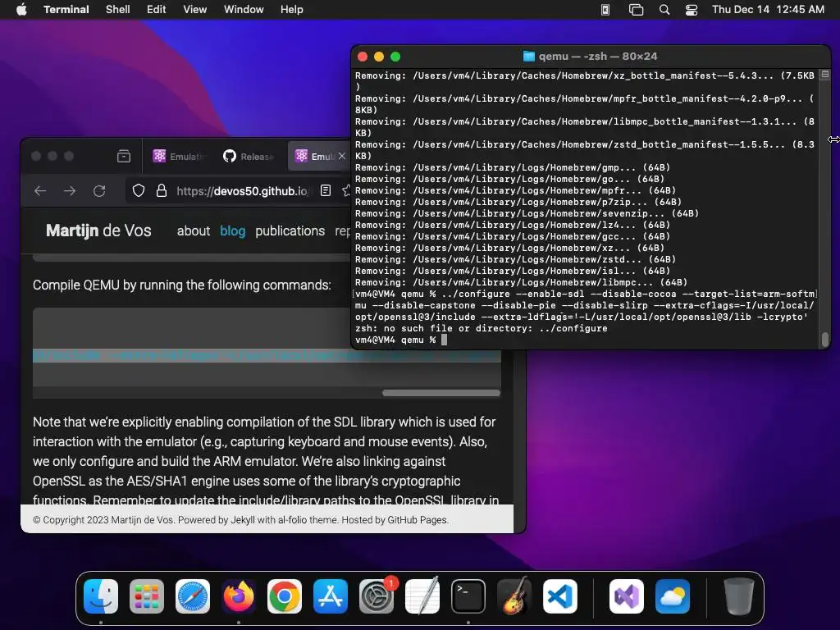The width and height of the screenshot is (840, 630).
Task: Click the code block horizontal scrollbar
Action: [x=441, y=393]
